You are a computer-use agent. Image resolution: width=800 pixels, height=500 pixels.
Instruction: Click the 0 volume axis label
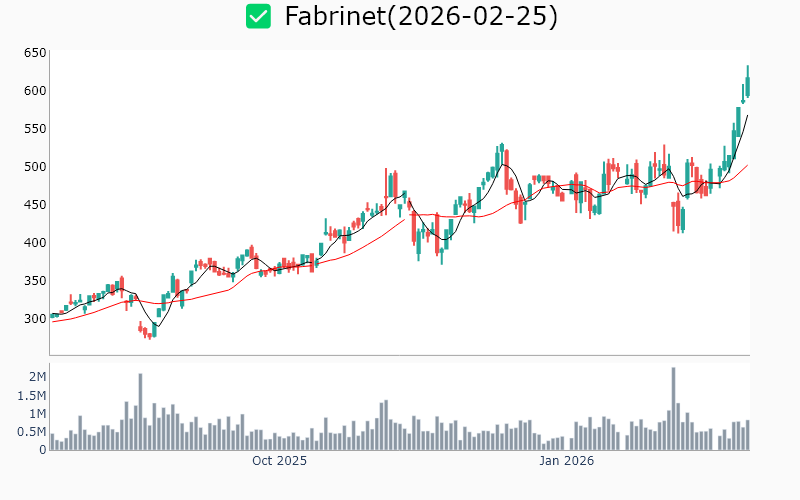click(42, 450)
